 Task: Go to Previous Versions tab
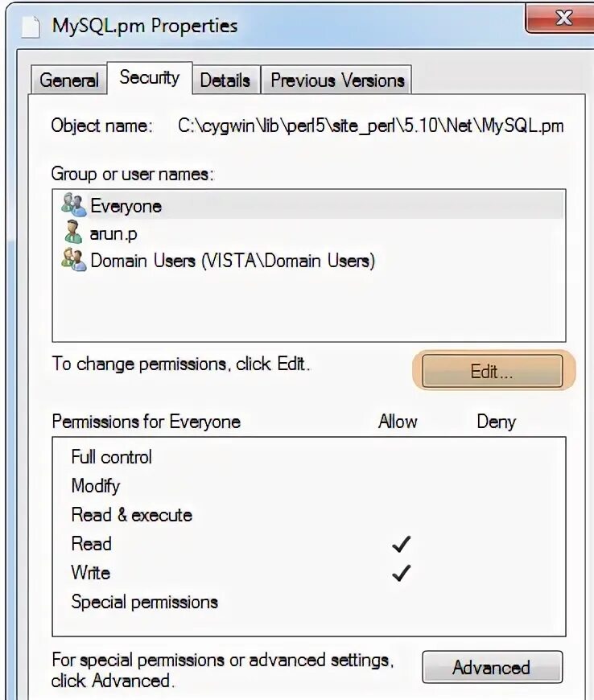(x=337, y=80)
